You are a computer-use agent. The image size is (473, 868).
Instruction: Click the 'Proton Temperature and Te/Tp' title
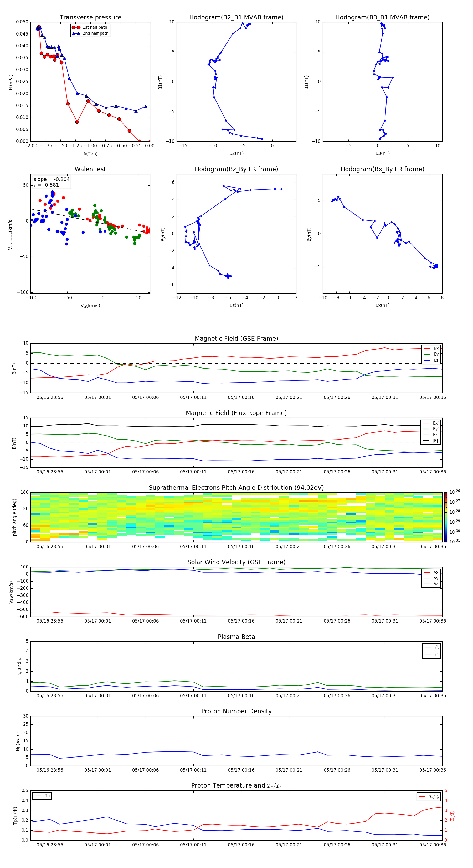(x=236, y=786)
